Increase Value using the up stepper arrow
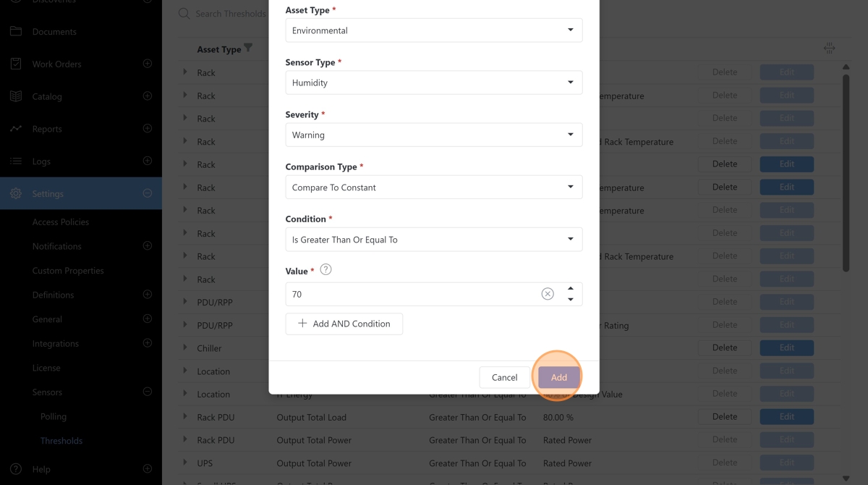This screenshot has height=485, width=868. 571,289
